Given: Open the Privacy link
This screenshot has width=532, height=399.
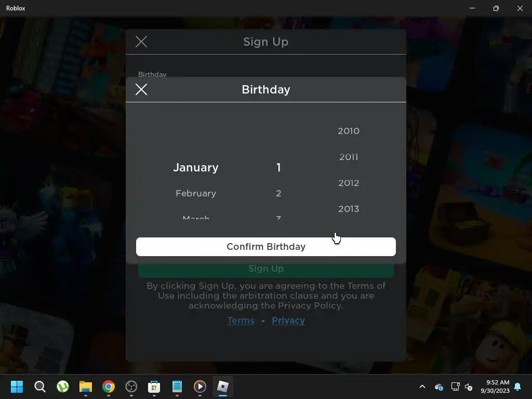Looking at the screenshot, I should click(x=288, y=321).
